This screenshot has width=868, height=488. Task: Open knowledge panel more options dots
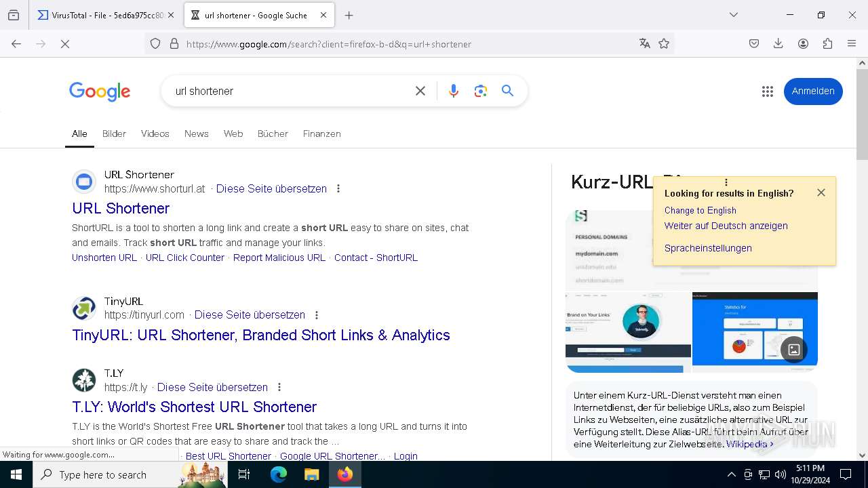click(x=726, y=183)
